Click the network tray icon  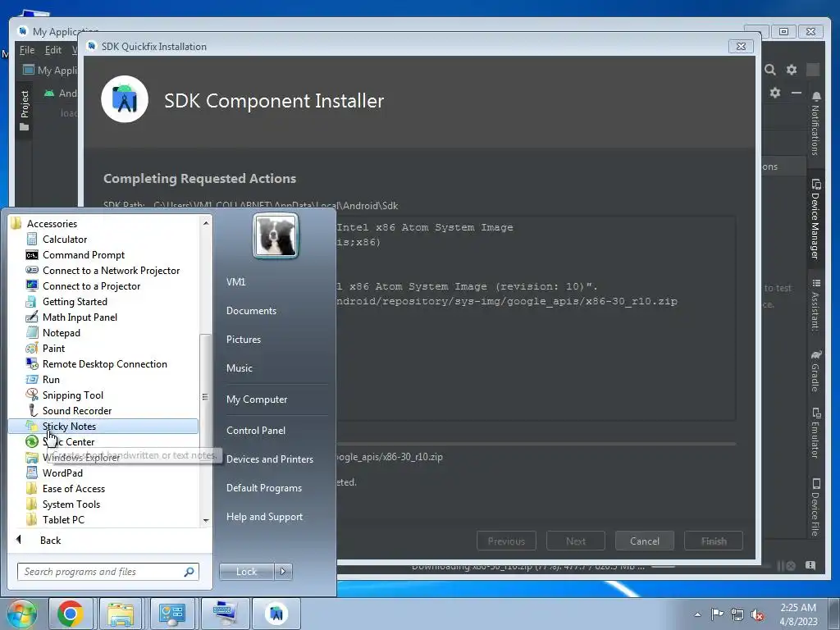[x=737, y=614]
